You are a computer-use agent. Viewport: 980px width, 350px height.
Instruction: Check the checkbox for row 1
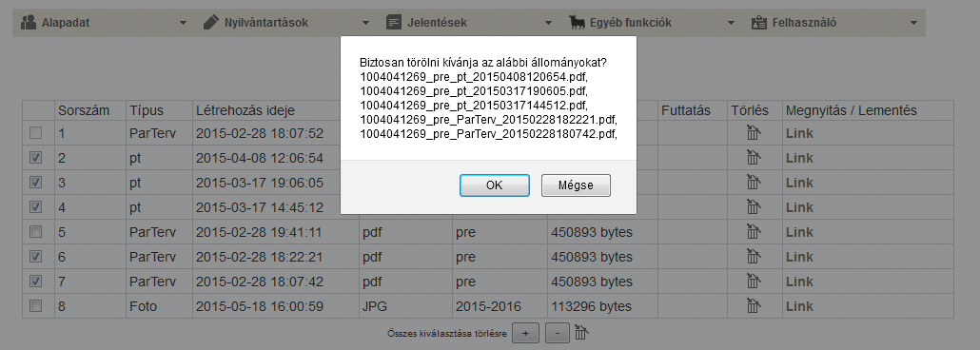point(36,132)
